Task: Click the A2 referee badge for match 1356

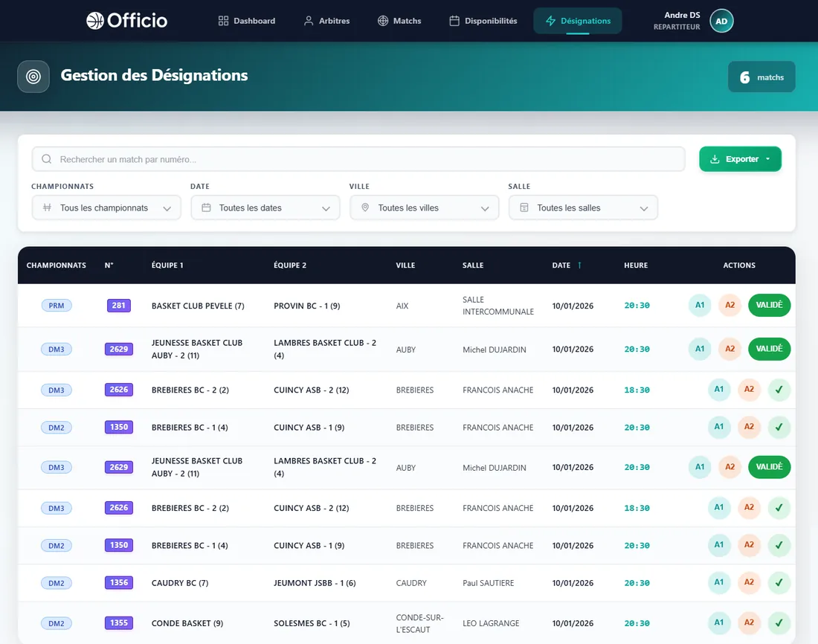Action: tap(749, 582)
